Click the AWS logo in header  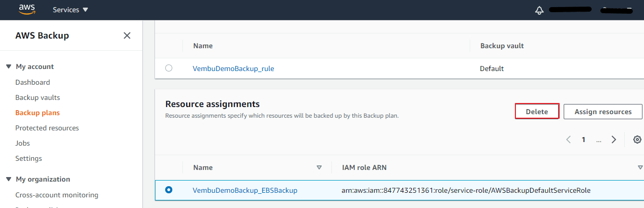26,10
